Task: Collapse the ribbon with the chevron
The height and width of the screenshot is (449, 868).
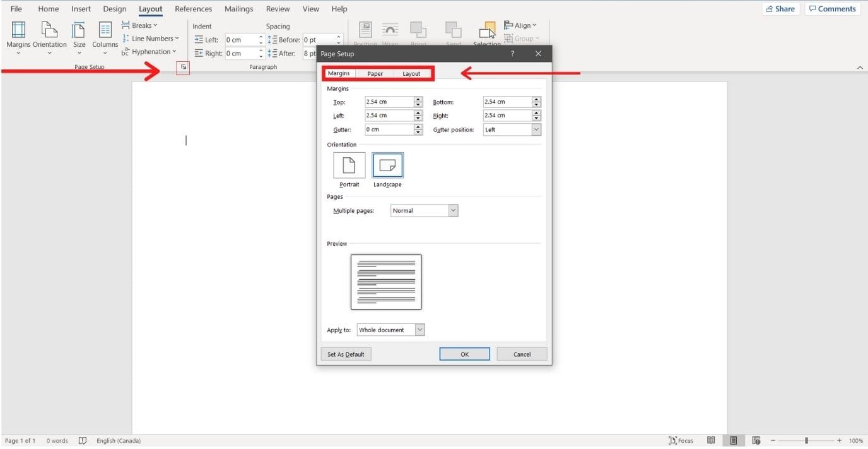Action: click(x=859, y=67)
